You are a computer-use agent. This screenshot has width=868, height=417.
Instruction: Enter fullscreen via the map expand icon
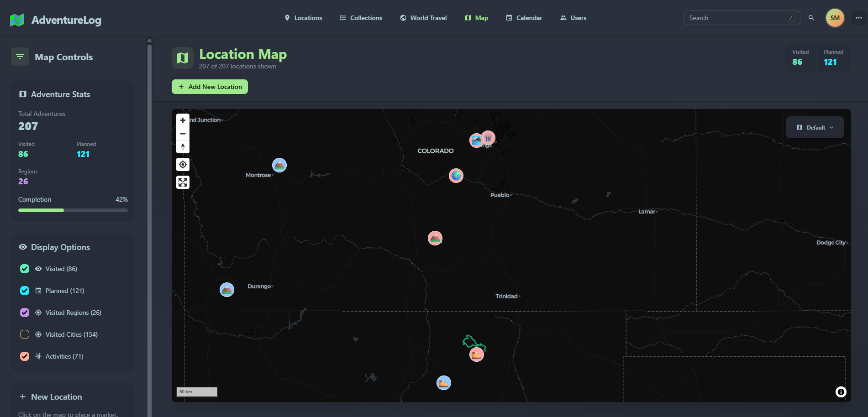click(183, 182)
